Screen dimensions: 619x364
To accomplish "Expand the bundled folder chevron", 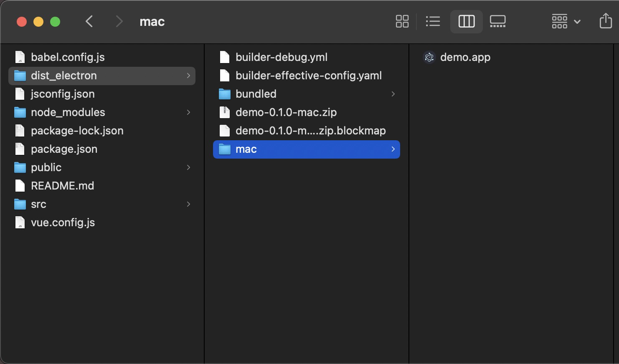I will [393, 94].
